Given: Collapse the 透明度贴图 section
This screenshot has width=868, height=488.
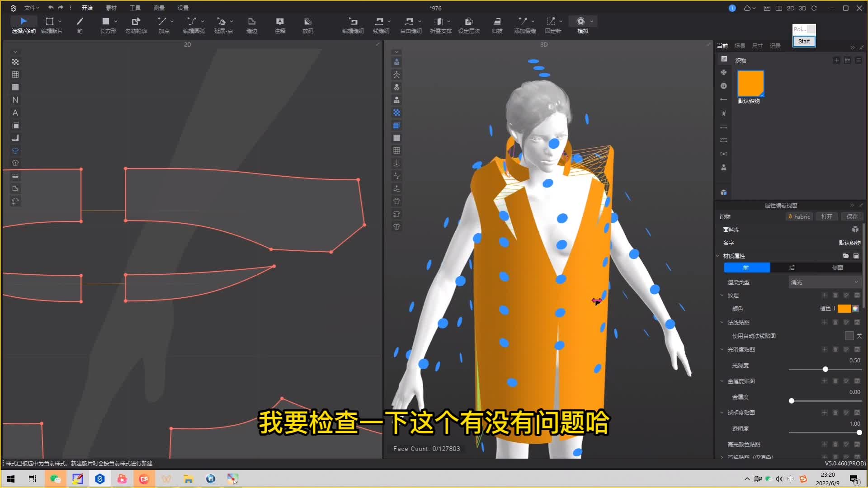Looking at the screenshot, I should [722, 413].
